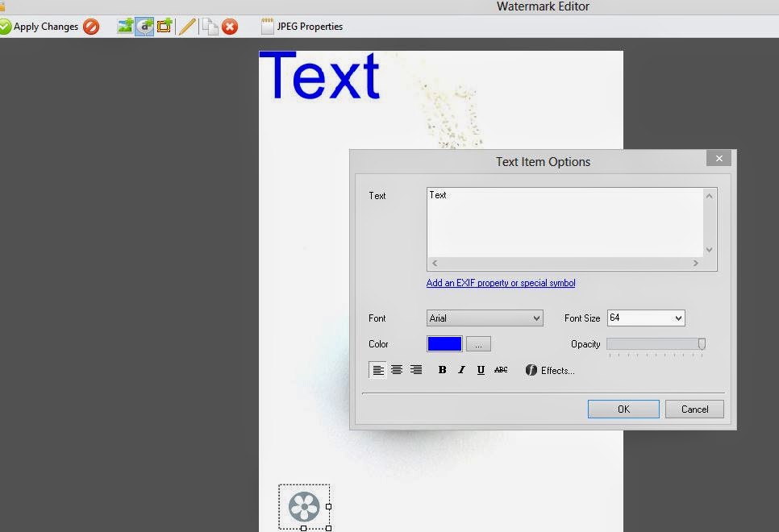
Task: Toggle strikethrough formatting
Action: (501, 369)
